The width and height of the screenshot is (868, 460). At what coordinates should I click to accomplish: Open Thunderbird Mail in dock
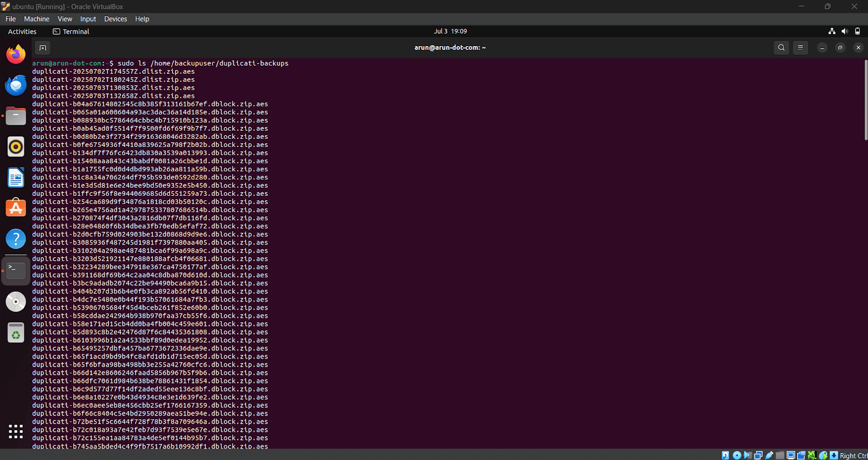point(16,85)
